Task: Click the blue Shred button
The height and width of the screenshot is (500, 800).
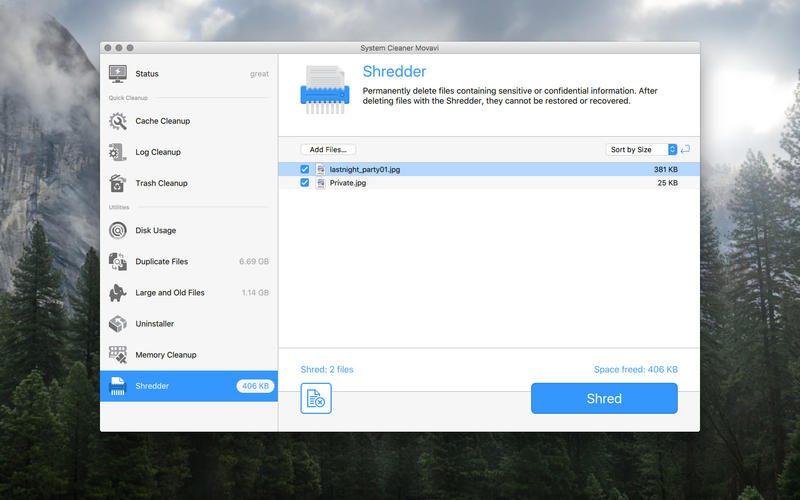Action: [x=604, y=398]
